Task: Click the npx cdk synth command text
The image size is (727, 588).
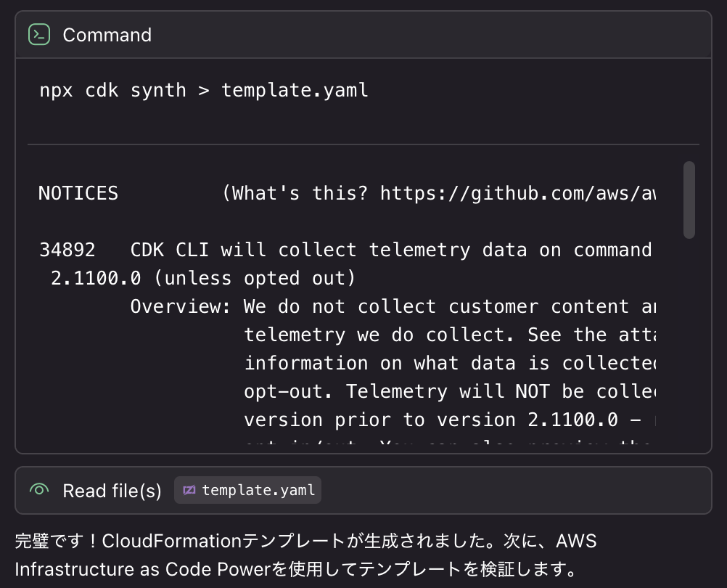Action: [204, 90]
